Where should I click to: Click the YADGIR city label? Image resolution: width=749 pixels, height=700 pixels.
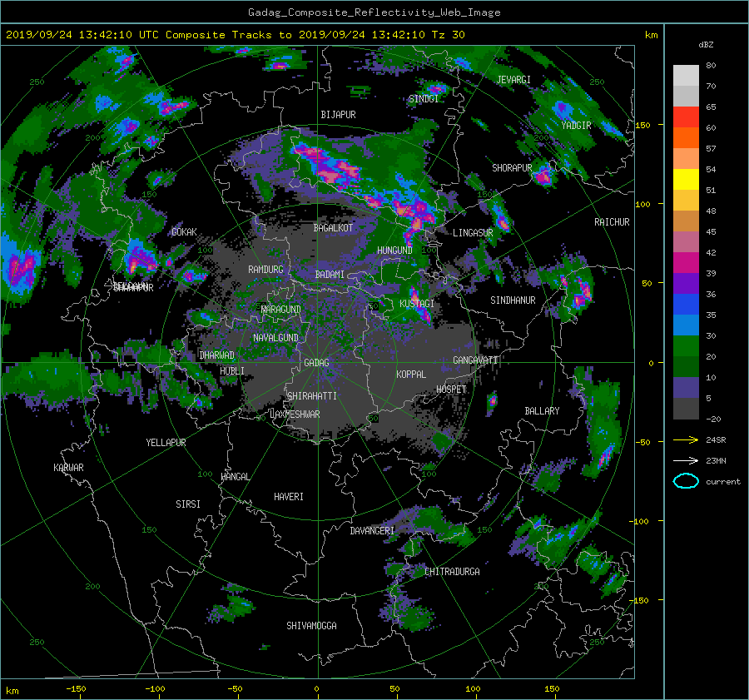pos(576,125)
